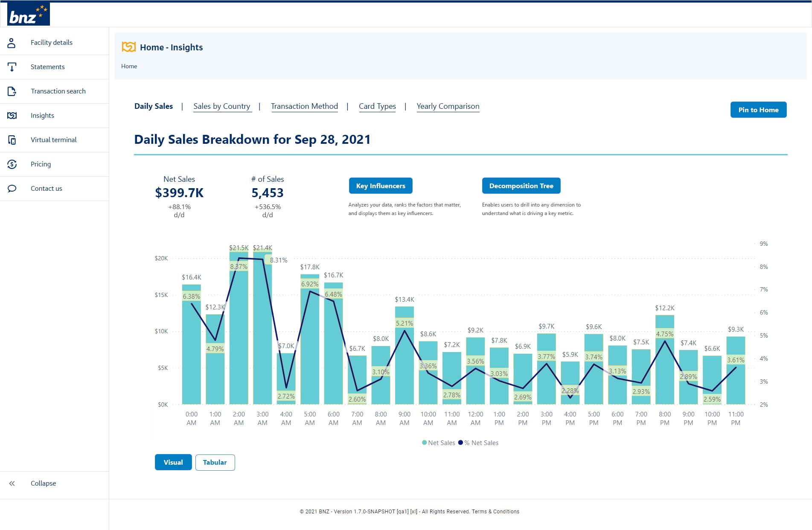Open Contact us chat icon

(x=12, y=188)
